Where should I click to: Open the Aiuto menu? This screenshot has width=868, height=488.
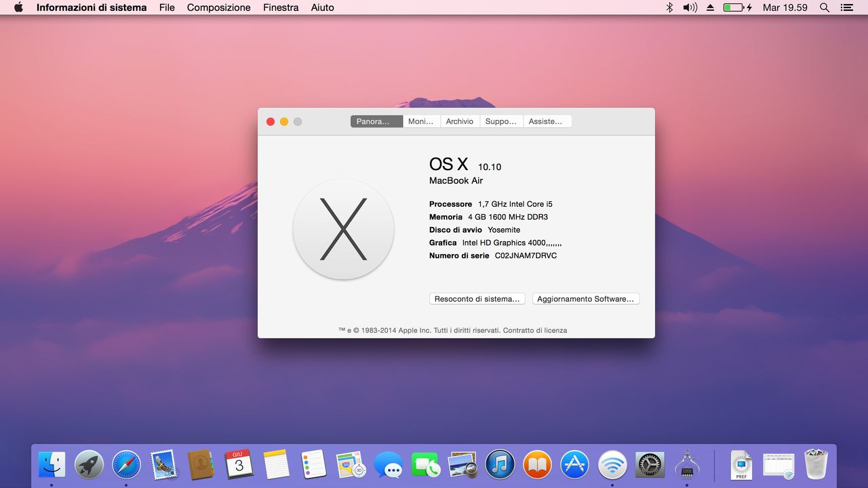point(323,7)
